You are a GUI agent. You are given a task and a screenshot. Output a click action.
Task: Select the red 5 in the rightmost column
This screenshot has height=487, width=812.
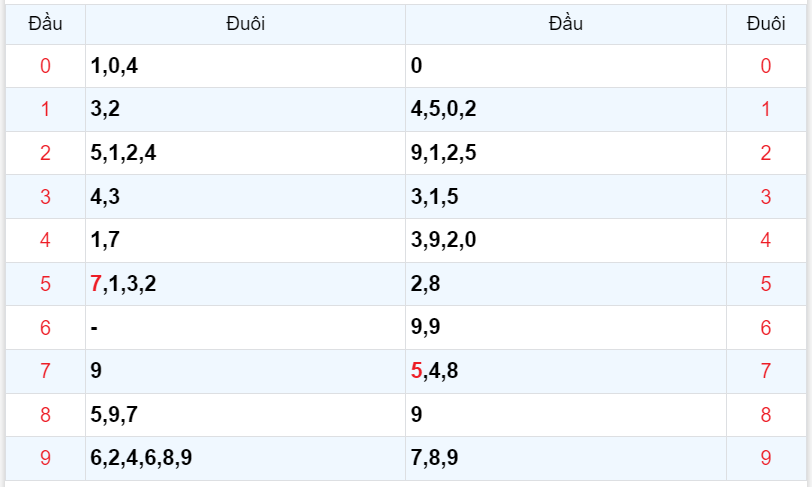click(766, 283)
